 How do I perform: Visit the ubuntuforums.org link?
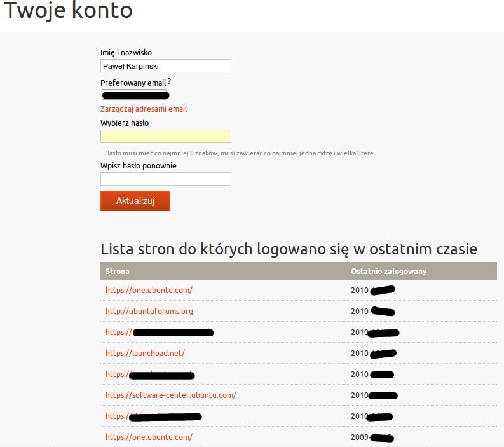pyautogui.click(x=149, y=312)
